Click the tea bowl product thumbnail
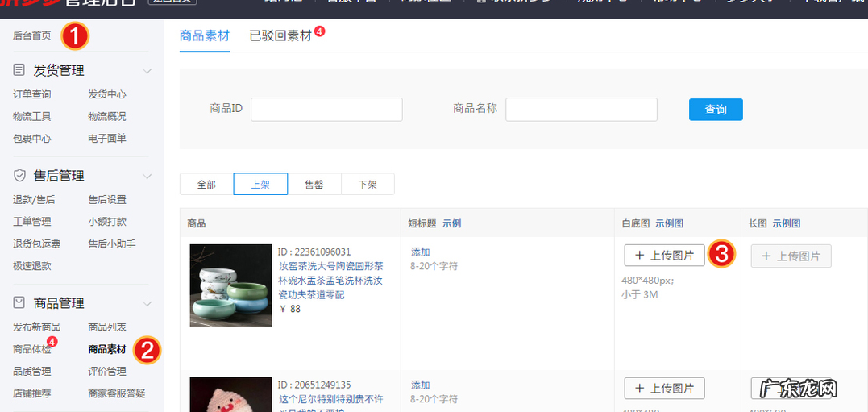Screen dimensions: 868x412 coord(230,285)
